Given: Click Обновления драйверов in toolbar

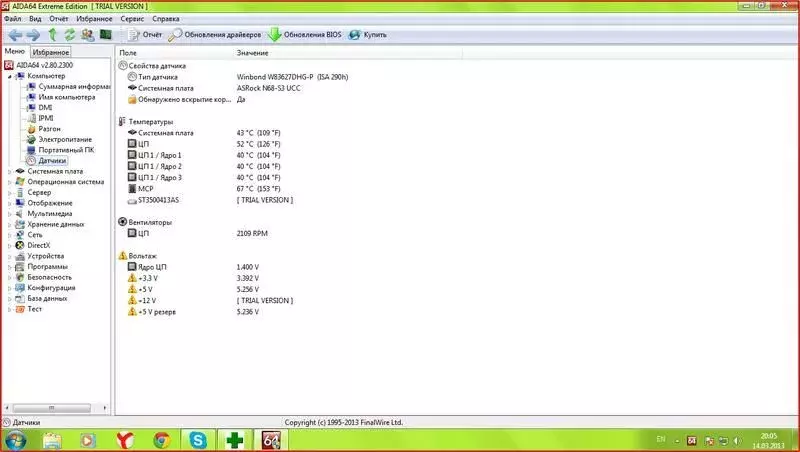Looking at the screenshot, I should pyautogui.click(x=215, y=35).
